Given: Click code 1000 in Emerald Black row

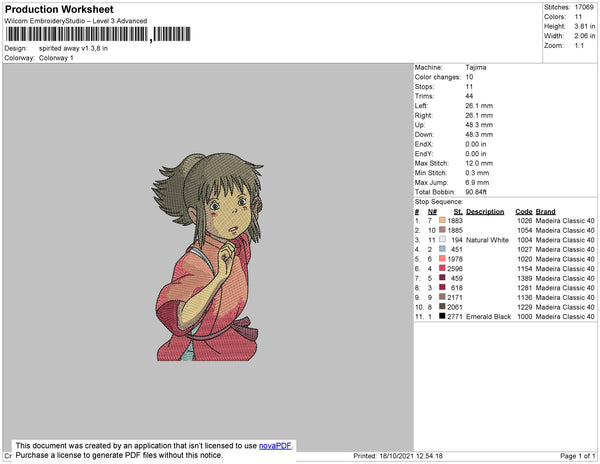Looking at the screenshot, I should coord(525,316).
